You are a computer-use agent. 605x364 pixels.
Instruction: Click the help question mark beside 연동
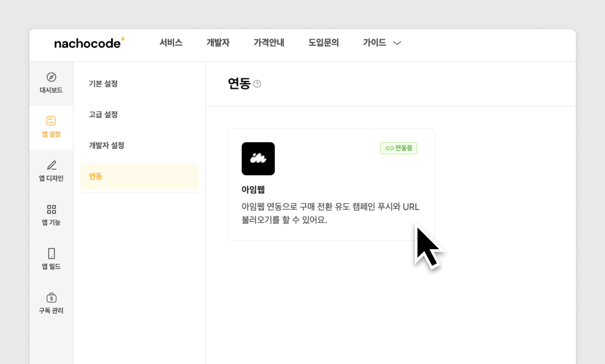257,84
